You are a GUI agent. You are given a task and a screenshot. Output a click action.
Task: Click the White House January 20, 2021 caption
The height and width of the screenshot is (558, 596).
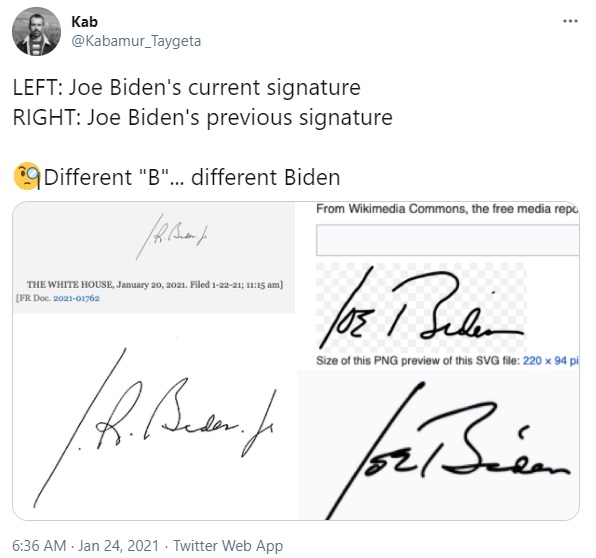(x=155, y=284)
